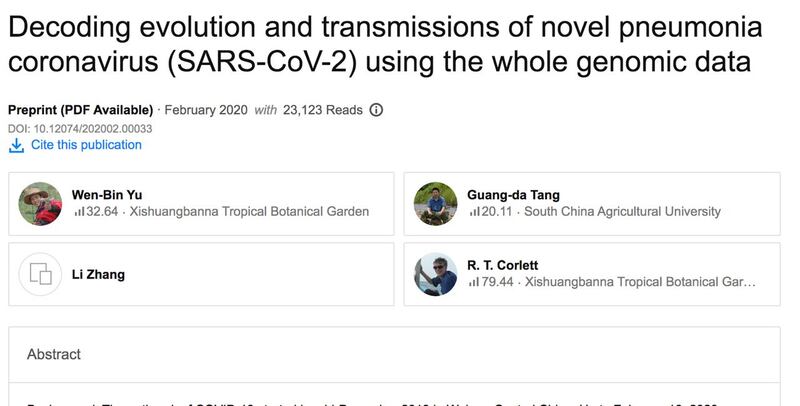Open Guang-da Tang author name link

(513, 195)
